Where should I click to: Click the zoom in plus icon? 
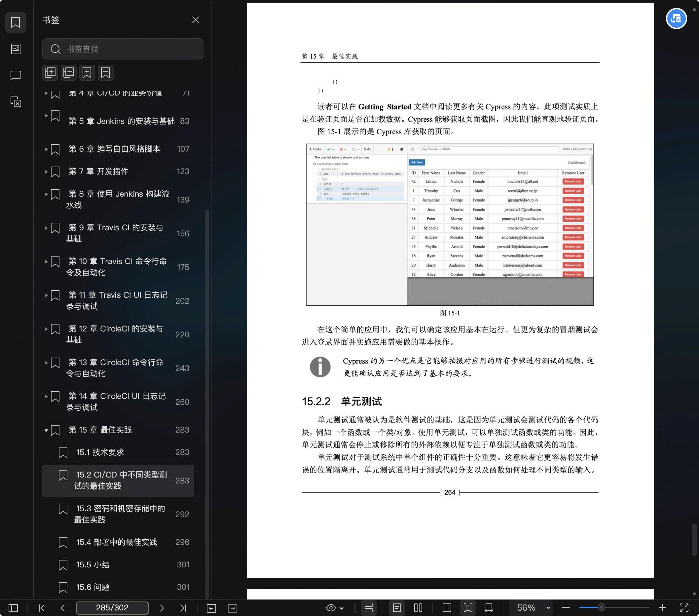point(662,608)
